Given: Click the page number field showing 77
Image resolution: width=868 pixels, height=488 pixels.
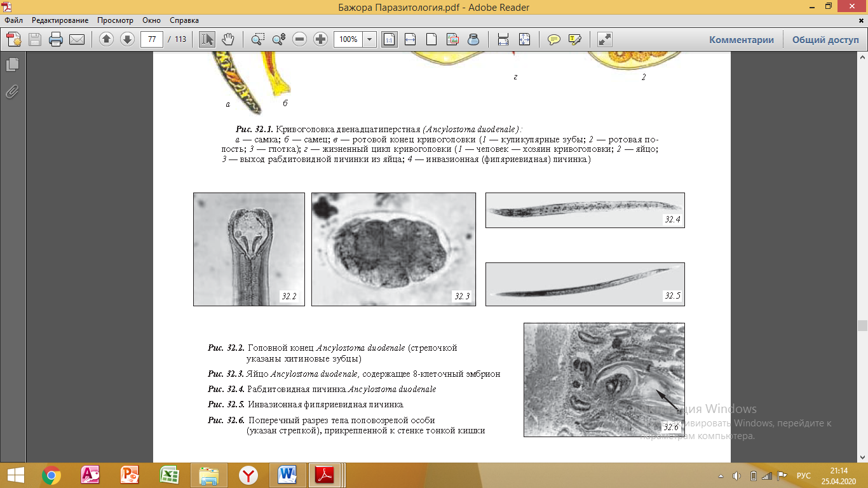Looking at the screenshot, I should click(152, 39).
